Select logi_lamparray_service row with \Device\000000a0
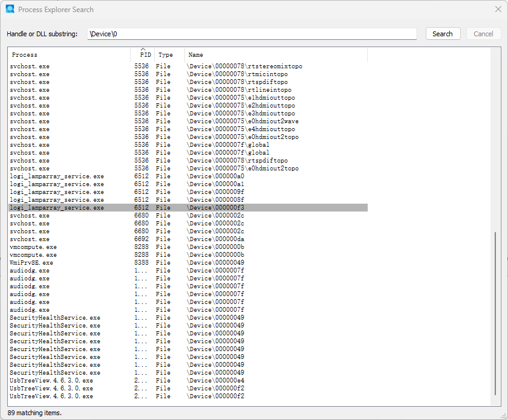The width and height of the screenshot is (508, 420). (x=188, y=176)
